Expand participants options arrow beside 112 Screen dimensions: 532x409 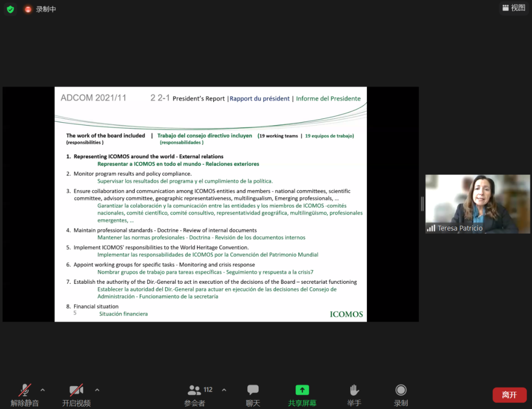(x=224, y=390)
